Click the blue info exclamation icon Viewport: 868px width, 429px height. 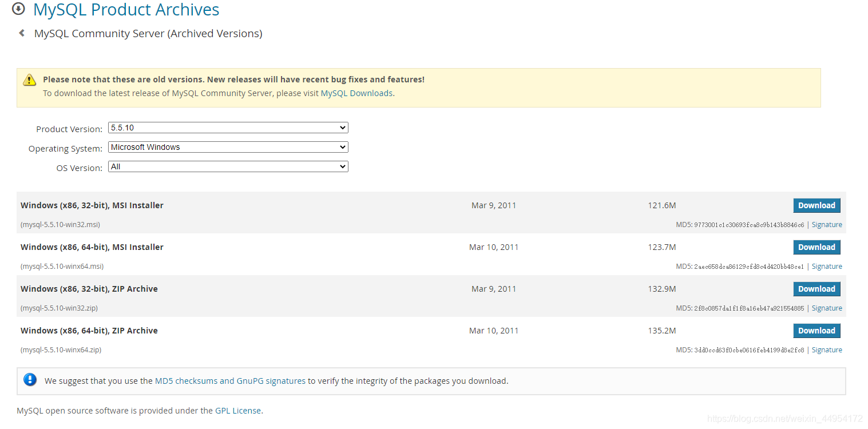pyautogui.click(x=30, y=380)
